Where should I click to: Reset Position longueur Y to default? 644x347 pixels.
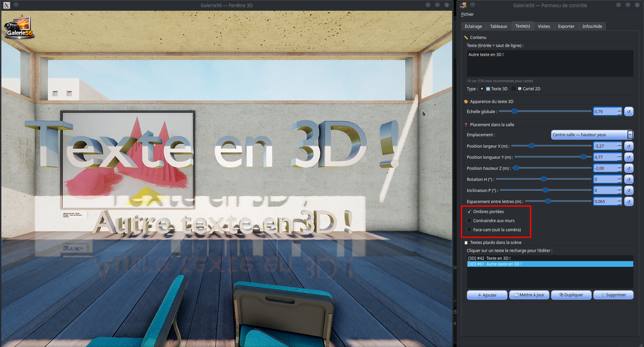pos(629,157)
